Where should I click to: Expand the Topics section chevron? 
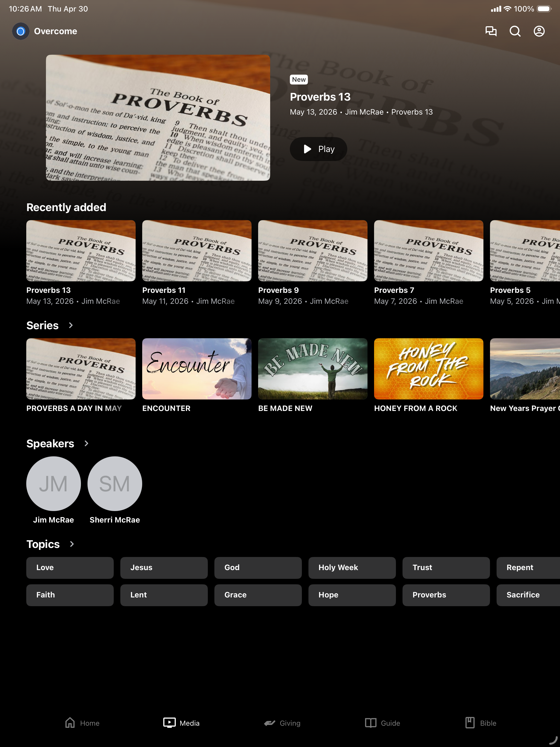[72, 544]
